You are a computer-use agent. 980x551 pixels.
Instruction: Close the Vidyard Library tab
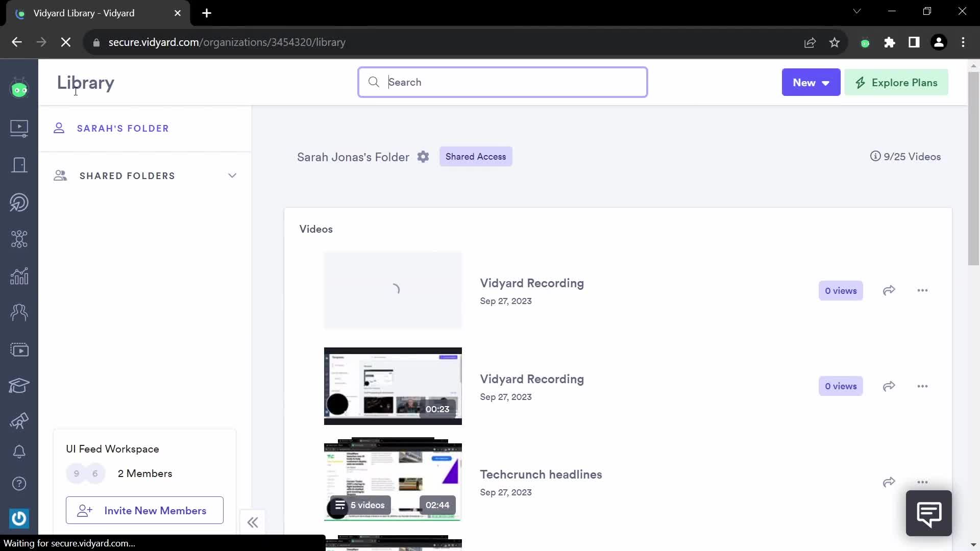(x=178, y=13)
